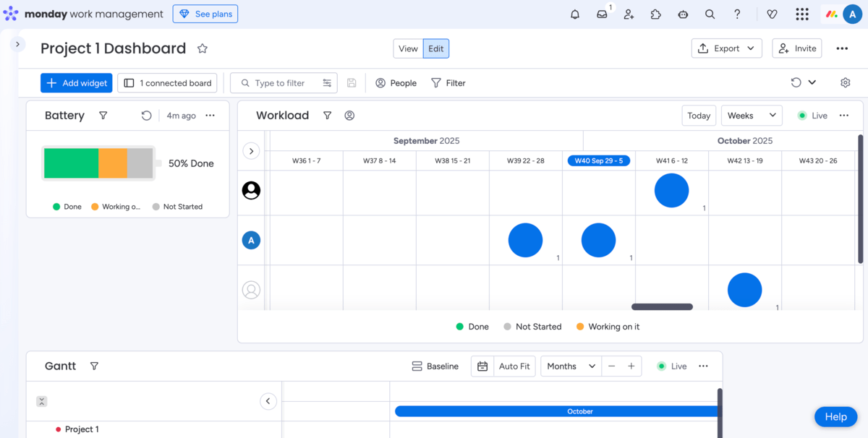The height and width of the screenshot is (438, 868).
Task: Open the Months dropdown in Gantt
Action: point(570,366)
